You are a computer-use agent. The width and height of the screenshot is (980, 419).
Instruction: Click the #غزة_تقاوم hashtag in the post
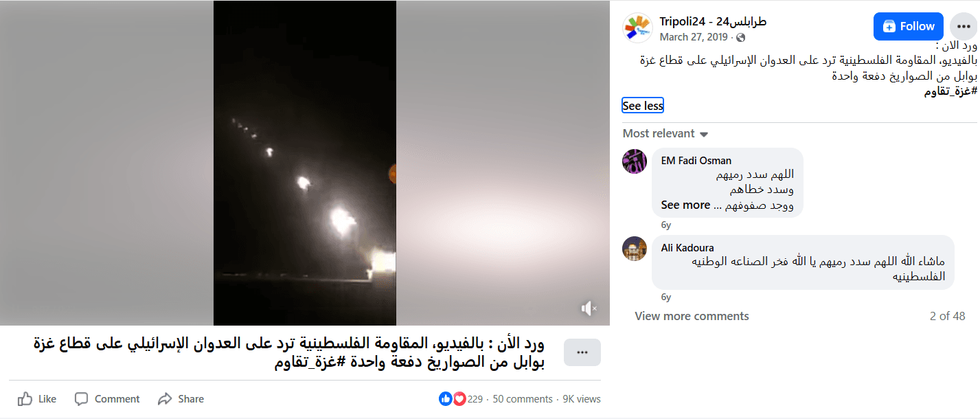[951, 91]
